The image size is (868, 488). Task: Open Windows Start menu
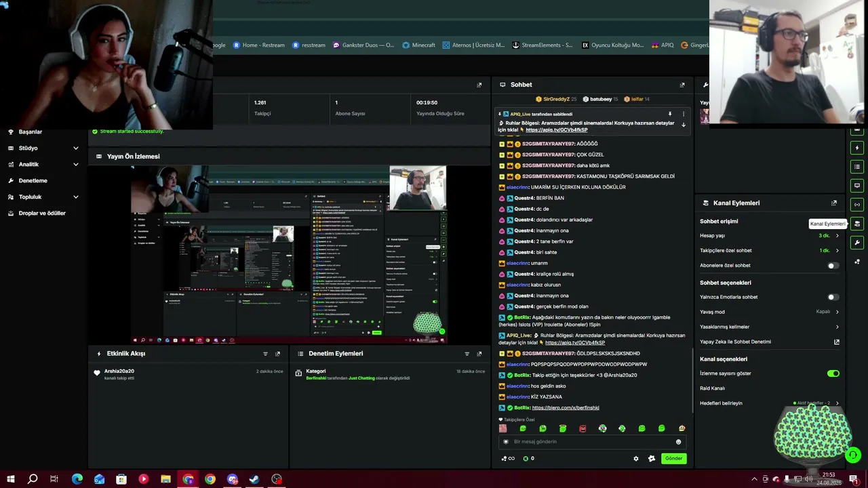tap(11, 479)
